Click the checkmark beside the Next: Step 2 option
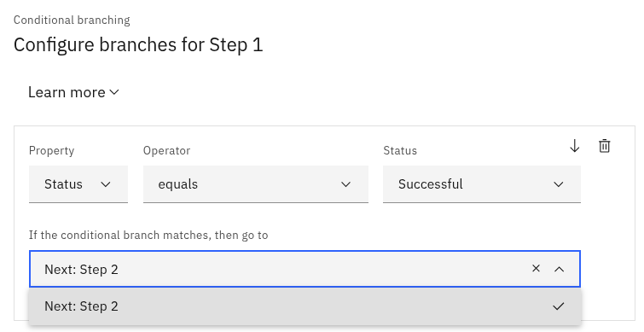 558,306
